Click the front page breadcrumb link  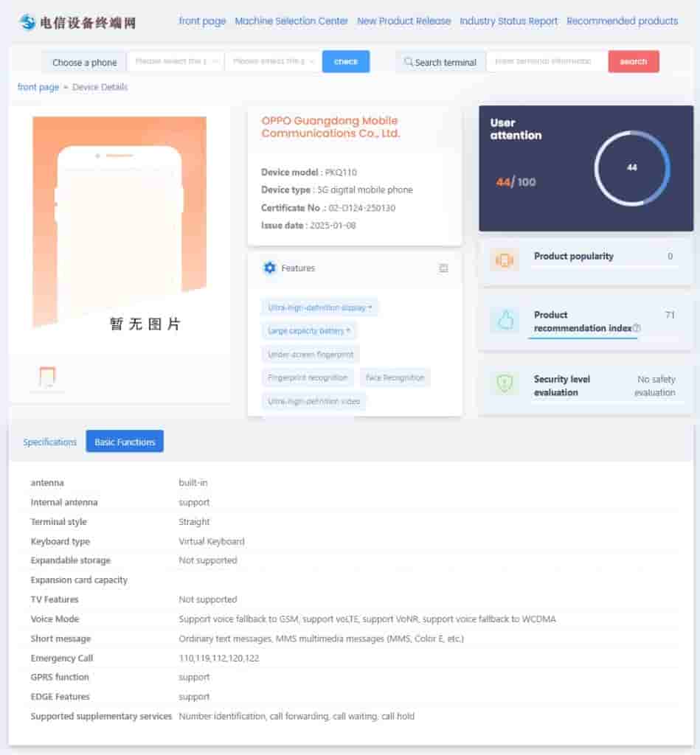38,87
